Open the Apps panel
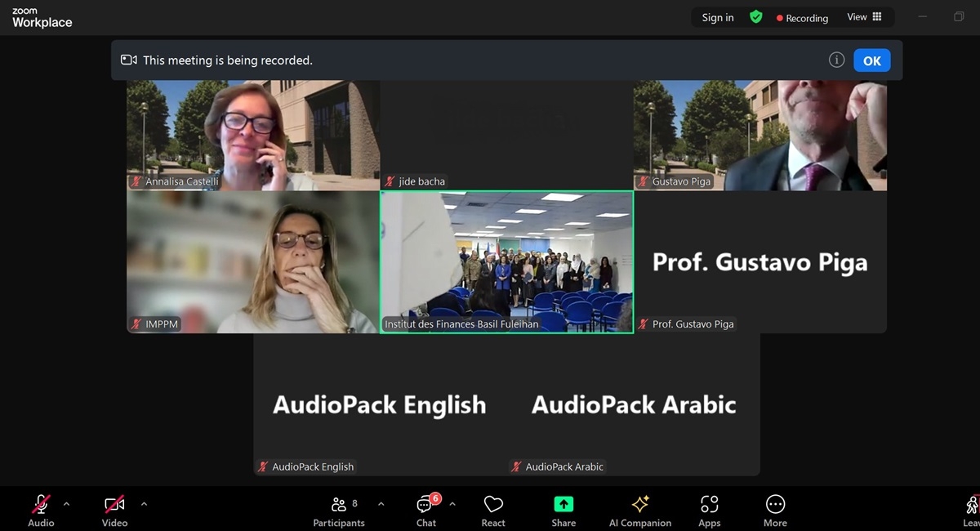Image resolution: width=980 pixels, height=531 pixels. point(710,510)
